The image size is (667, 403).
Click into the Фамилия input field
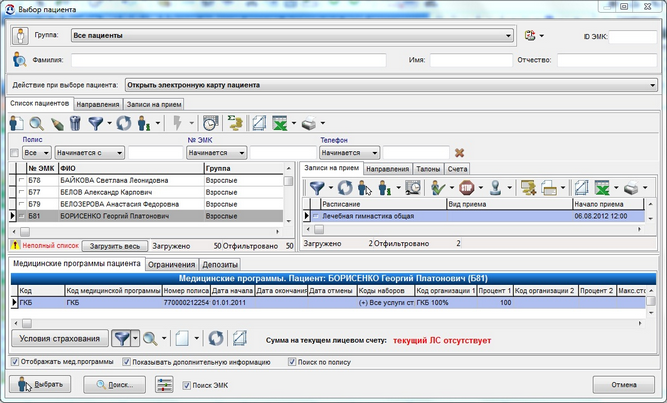click(229, 60)
